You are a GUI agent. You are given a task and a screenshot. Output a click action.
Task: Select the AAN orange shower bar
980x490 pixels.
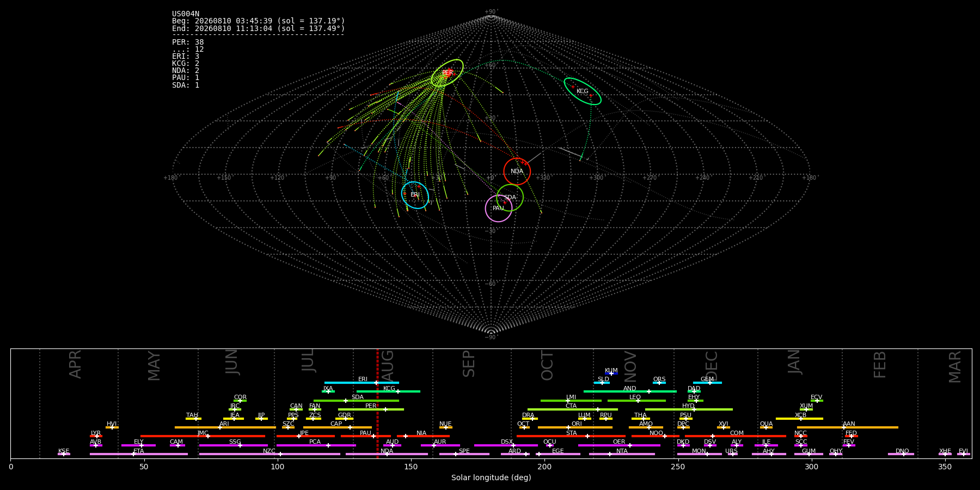848,427
